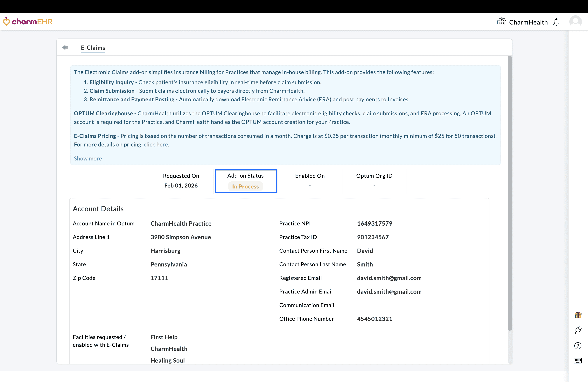The width and height of the screenshot is (588, 382).
Task: Click the Healing Soul facility
Action: [167, 360]
